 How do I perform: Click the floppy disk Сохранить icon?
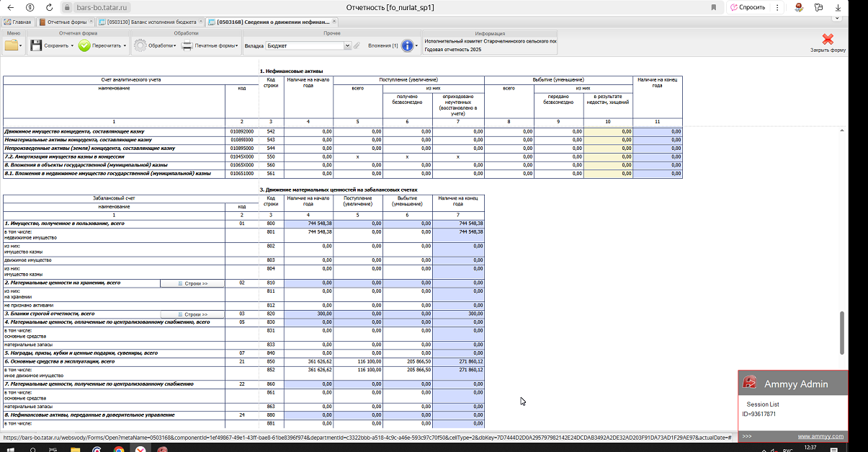pos(35,45)
